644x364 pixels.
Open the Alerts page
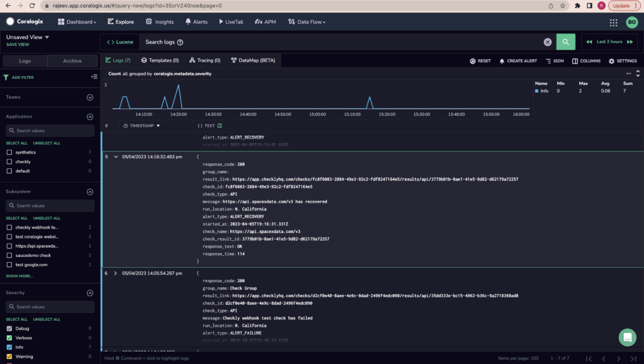click(196, 22)
